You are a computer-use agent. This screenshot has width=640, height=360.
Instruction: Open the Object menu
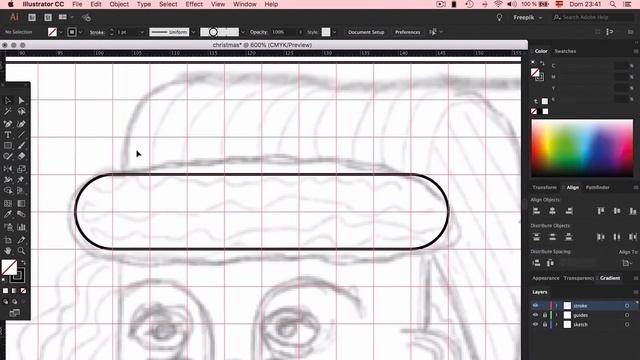119,4
